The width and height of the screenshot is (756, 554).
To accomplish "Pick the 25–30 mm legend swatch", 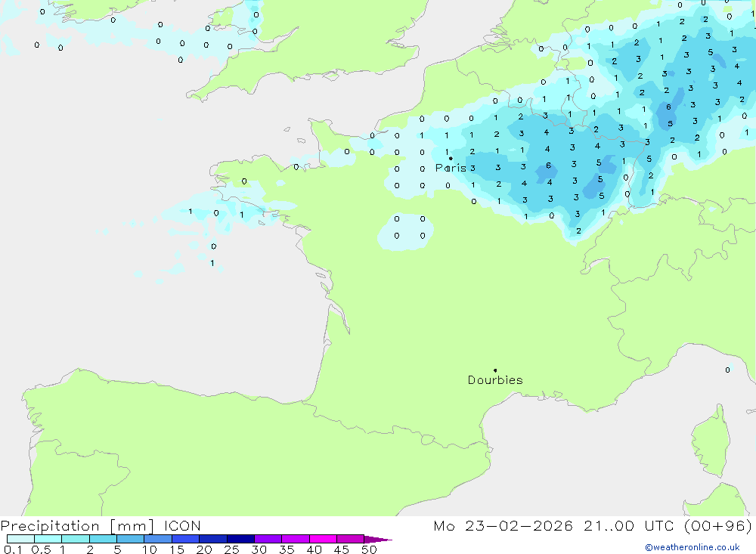I will (240, 539).
